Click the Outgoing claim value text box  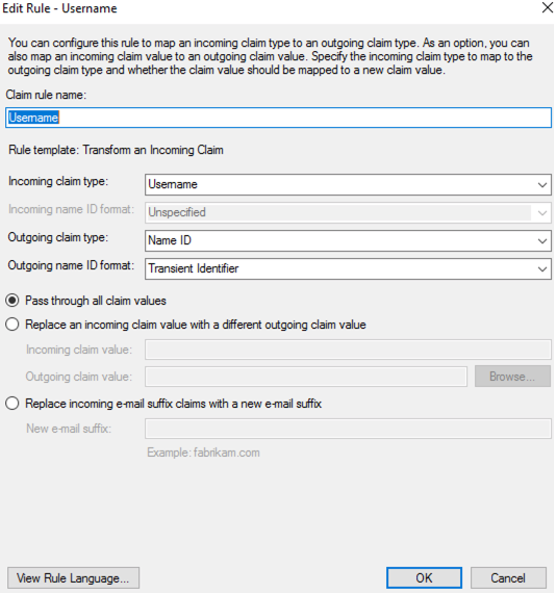(x=306, y=377)
